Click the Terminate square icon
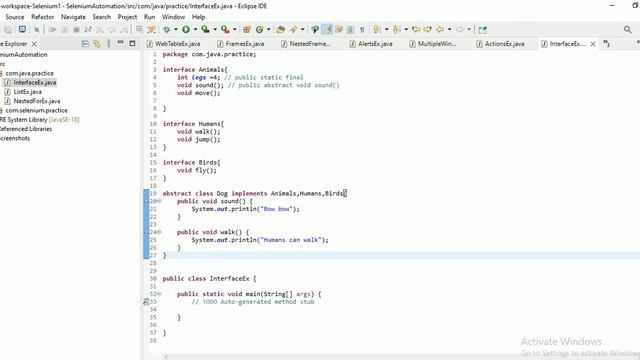 pos(76,29)
